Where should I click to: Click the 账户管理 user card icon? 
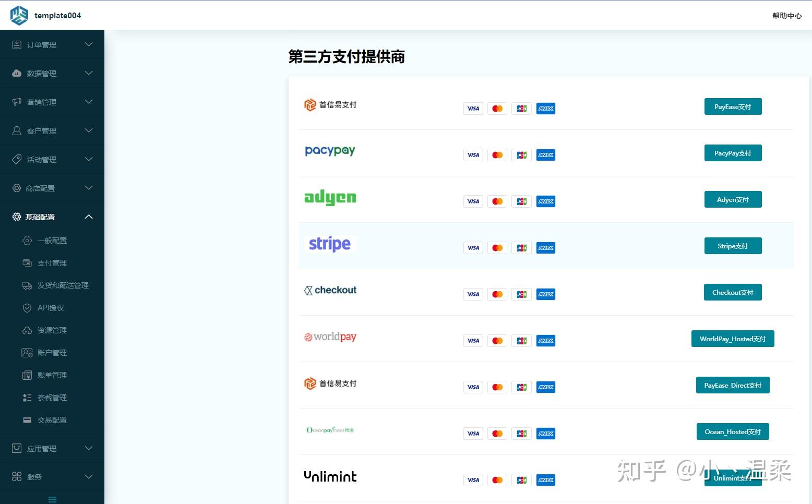pyautogui.click(x=27, y=353)
